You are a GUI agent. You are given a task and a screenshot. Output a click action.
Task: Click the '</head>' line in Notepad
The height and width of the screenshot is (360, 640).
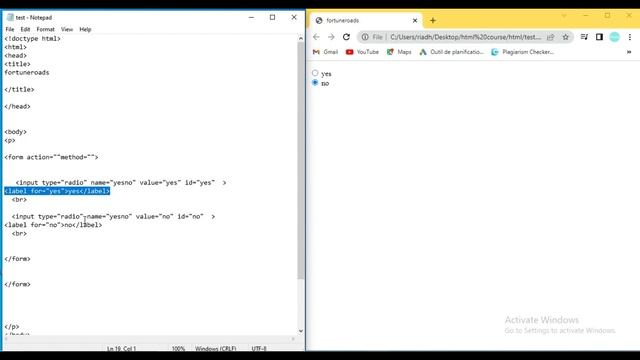coord(18,107)
